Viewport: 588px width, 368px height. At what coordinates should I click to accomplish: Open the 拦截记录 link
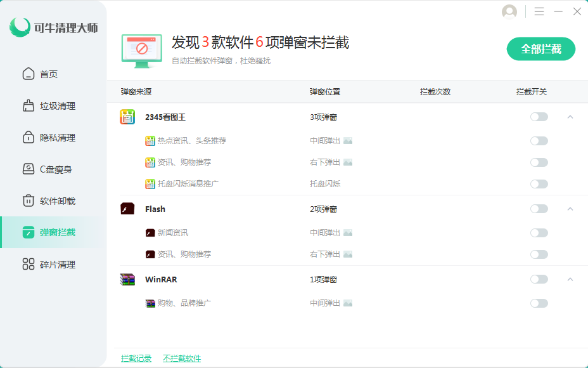[x=136, y=358]
